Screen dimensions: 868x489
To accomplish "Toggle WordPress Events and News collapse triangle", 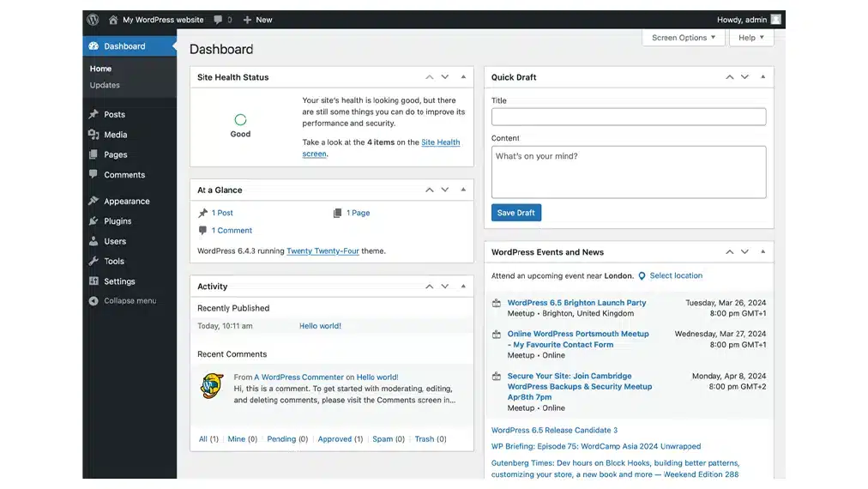I will pyautogui.click(x=763, y=252).
